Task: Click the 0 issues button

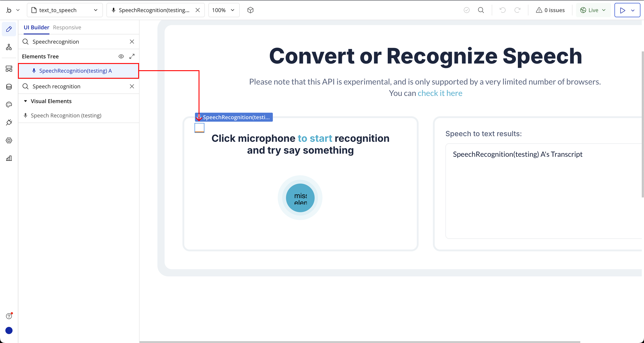Action: coord(550,10)
